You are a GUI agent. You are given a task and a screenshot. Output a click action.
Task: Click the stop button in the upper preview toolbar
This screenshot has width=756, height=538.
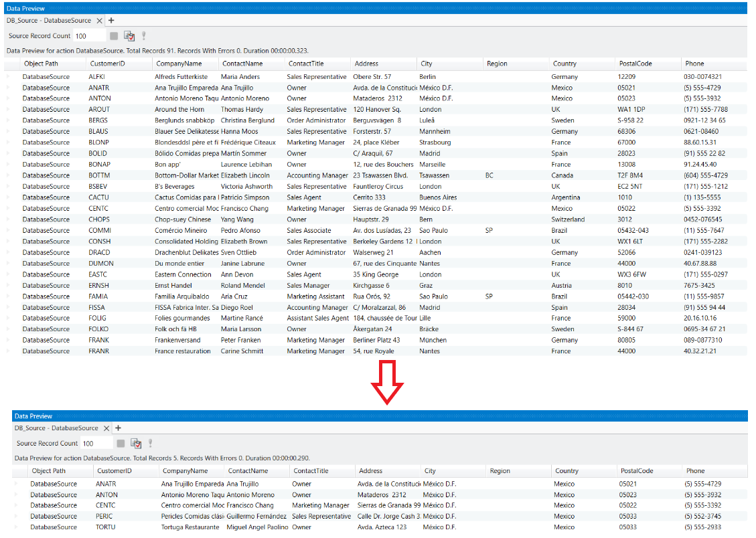pos(115,36)
